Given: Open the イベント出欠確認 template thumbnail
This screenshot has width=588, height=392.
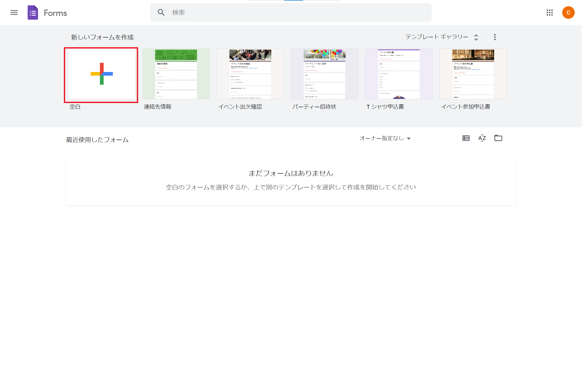Looking at the screenshot, I should [x=250, y=74].
